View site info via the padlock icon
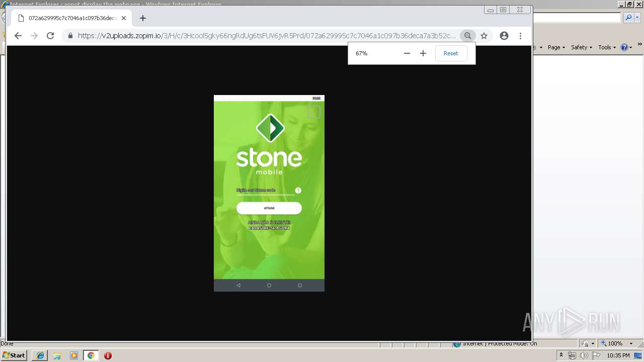This screenshot has width=644, height=362. (70, 36)
